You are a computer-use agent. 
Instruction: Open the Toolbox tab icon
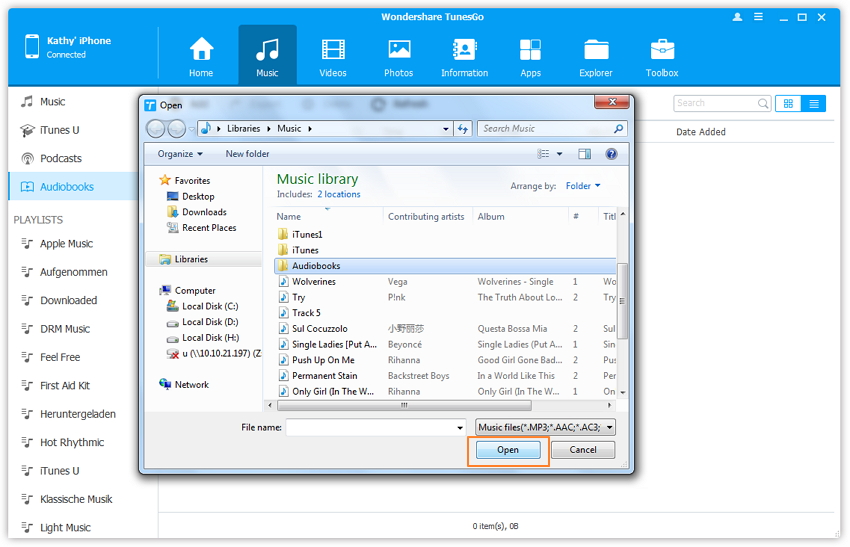coord(662,52)
